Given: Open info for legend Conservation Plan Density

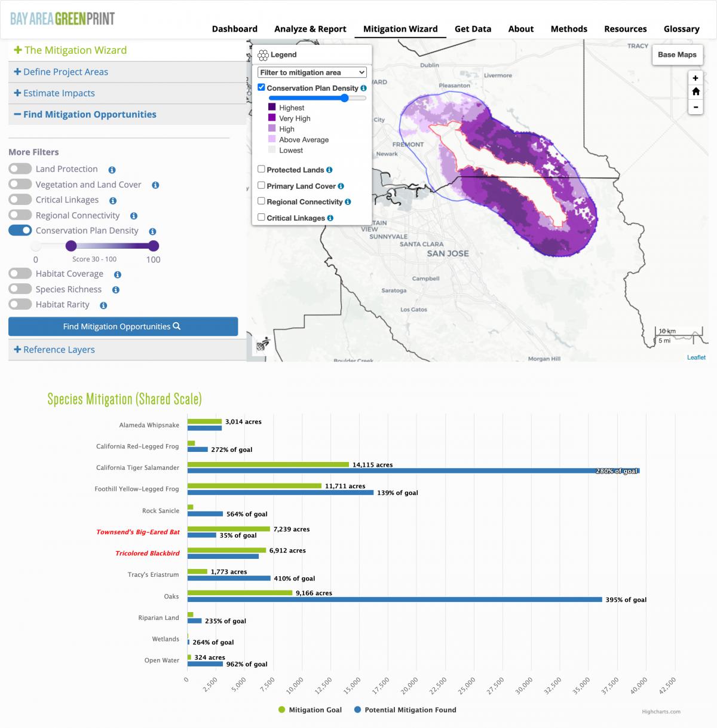Looking at the screenshot, I should pyautogui.click(x=364, y=88).
